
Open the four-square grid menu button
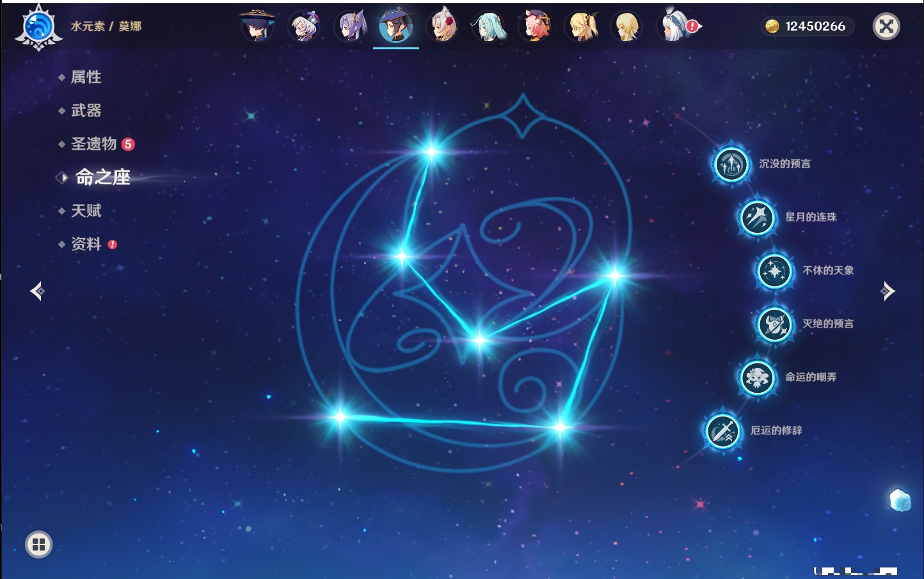tap(38, 544)
